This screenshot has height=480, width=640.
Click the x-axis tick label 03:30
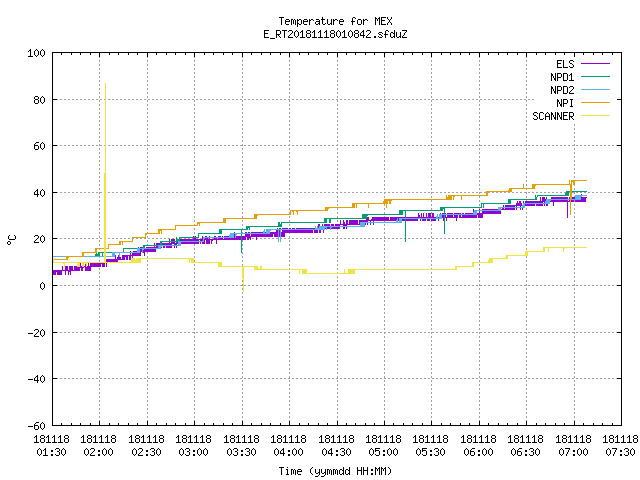241,452
